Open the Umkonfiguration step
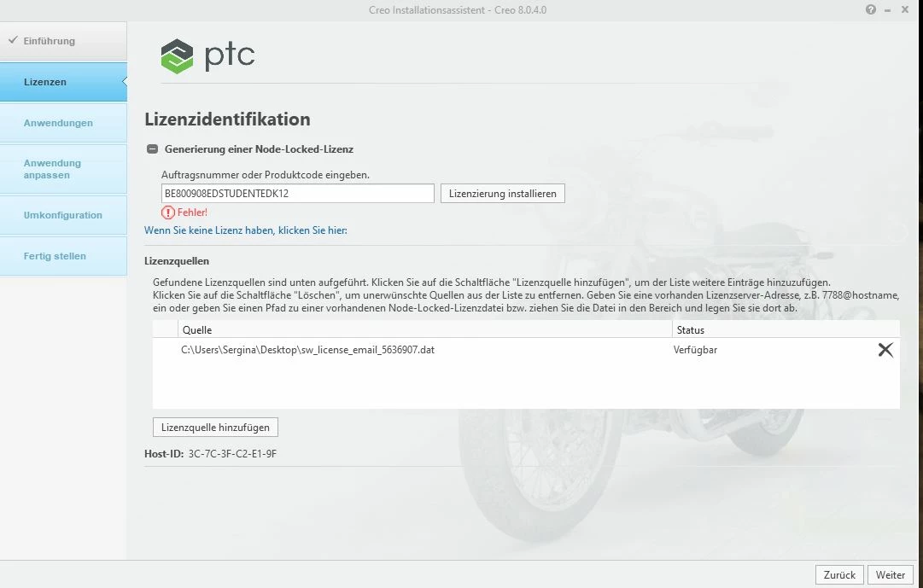923x588 pixels. [63, 215]
